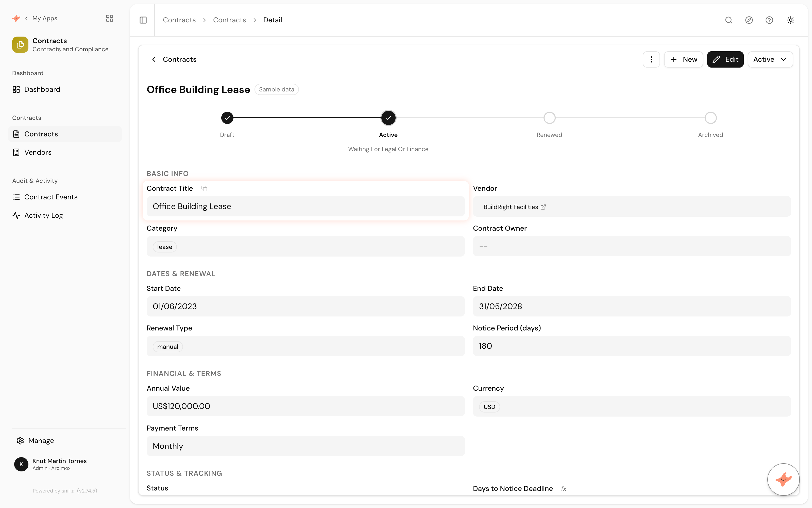The image size is (812, 508).
Task: Click Payment Terms field Monthly
Action: coord(305,446)
